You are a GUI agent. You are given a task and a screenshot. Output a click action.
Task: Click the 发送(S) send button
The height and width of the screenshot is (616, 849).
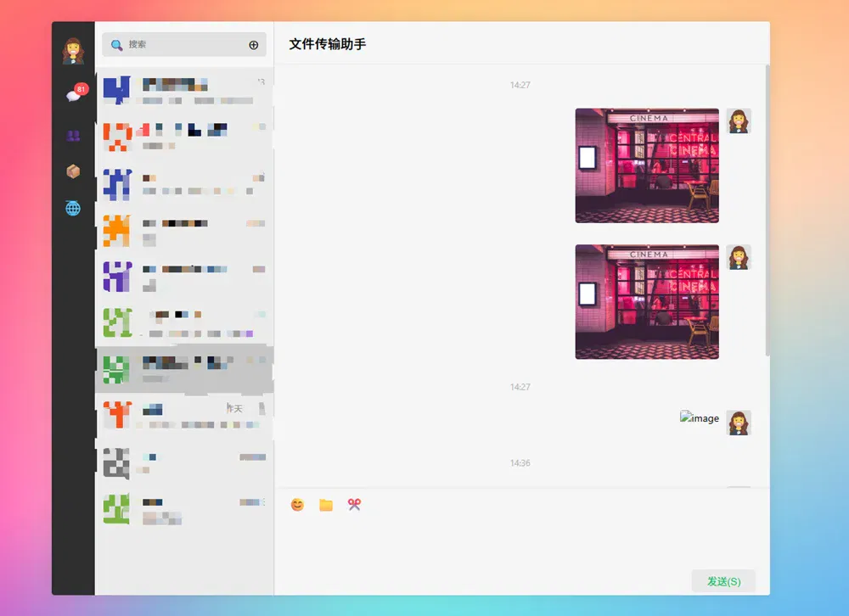click(x=723, y=581)
